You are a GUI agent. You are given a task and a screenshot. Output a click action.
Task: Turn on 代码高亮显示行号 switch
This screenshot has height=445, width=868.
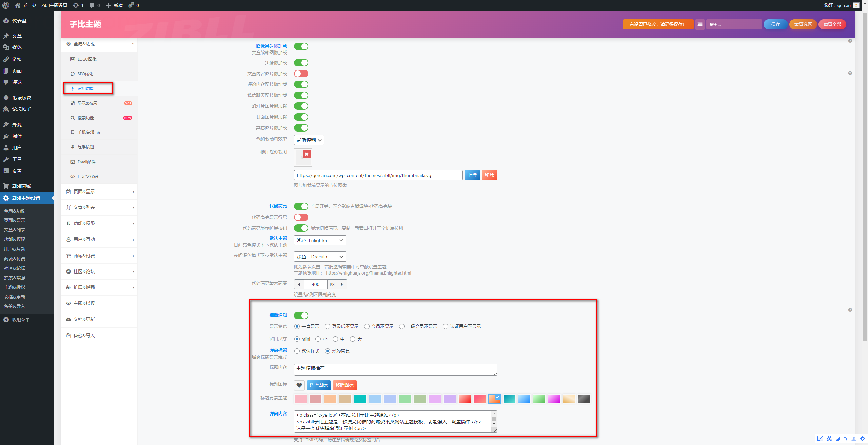pos(301,217)
